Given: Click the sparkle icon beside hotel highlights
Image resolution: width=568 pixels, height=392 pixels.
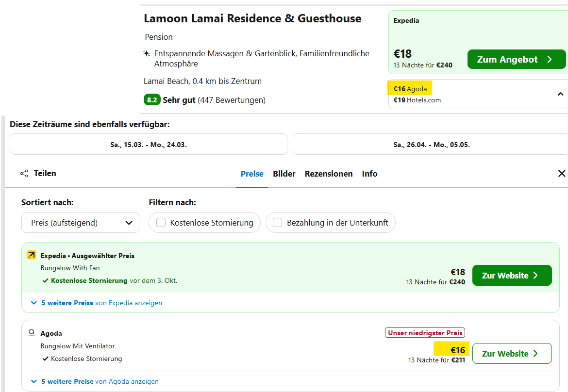Looking at the screenshot, I should 146,53.
